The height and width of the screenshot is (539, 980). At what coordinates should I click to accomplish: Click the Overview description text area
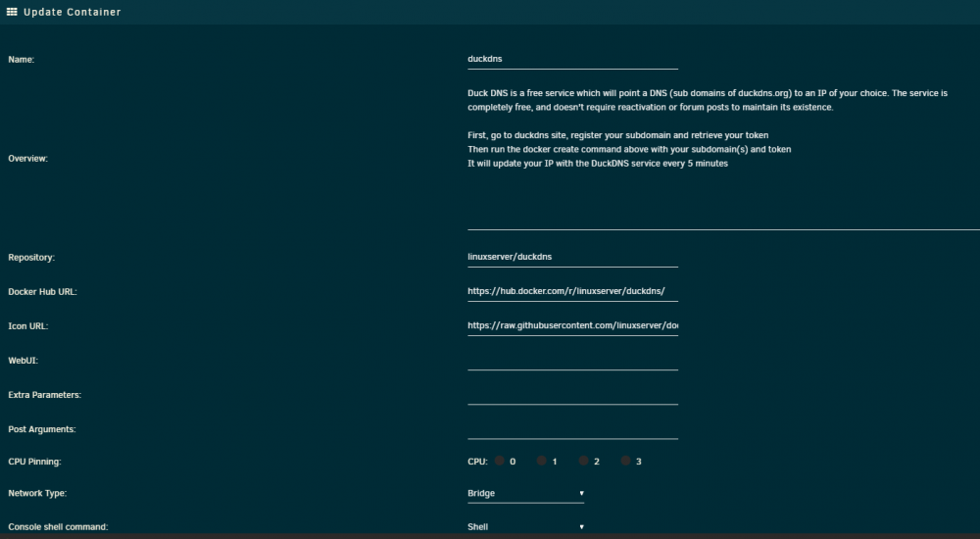click(x=724, y=157)
